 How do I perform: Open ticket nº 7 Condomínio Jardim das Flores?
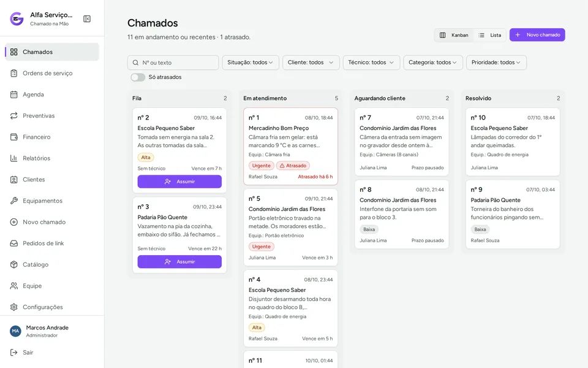(x=402, y=142)
